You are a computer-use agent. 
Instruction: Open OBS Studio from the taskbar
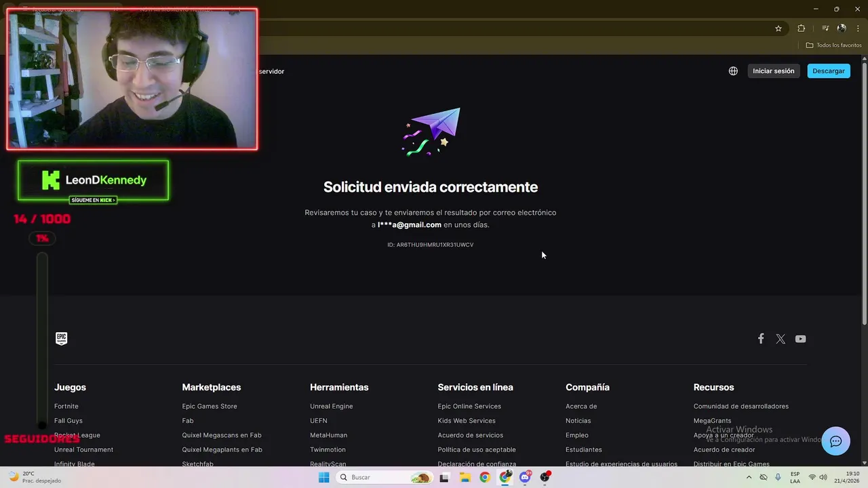pyautogui.click(x=545, y=477)
